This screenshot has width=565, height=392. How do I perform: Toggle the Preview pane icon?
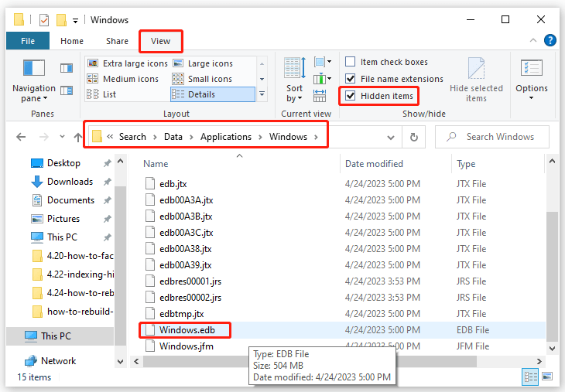67,68
